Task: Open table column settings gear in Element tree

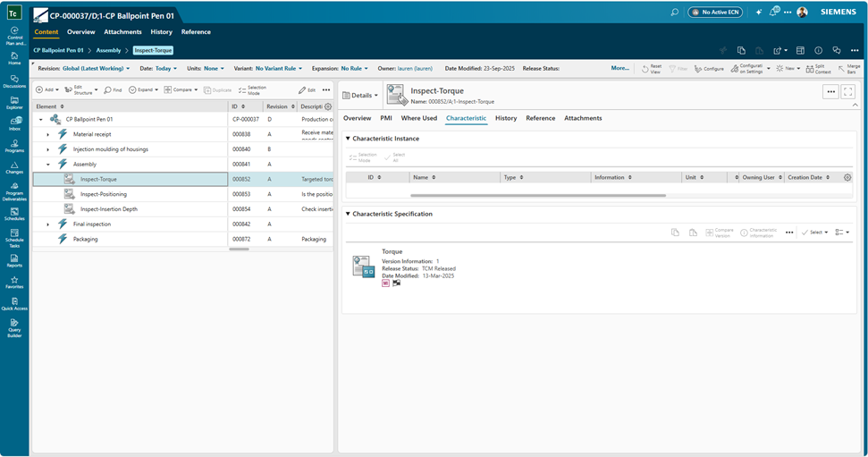Action: click(327, 106)
